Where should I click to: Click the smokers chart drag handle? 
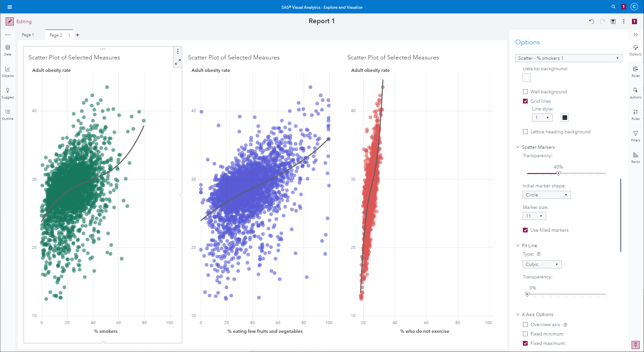click(103, 49)
